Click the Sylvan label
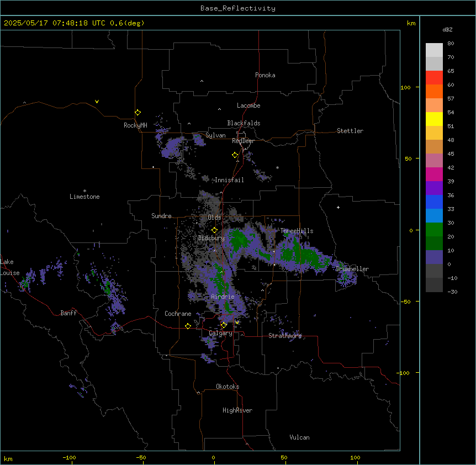 (x=215, y=135)
